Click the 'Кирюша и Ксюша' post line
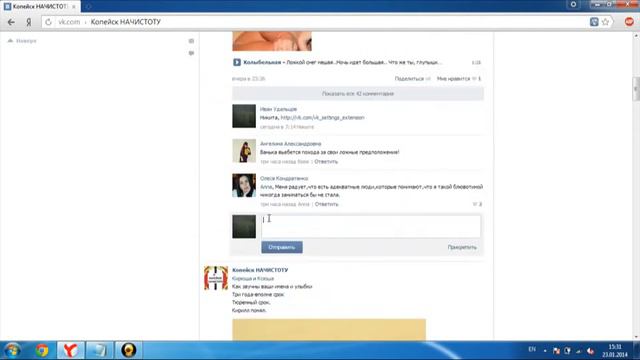The height and width of the screenshot is (360, 640). 253,278
